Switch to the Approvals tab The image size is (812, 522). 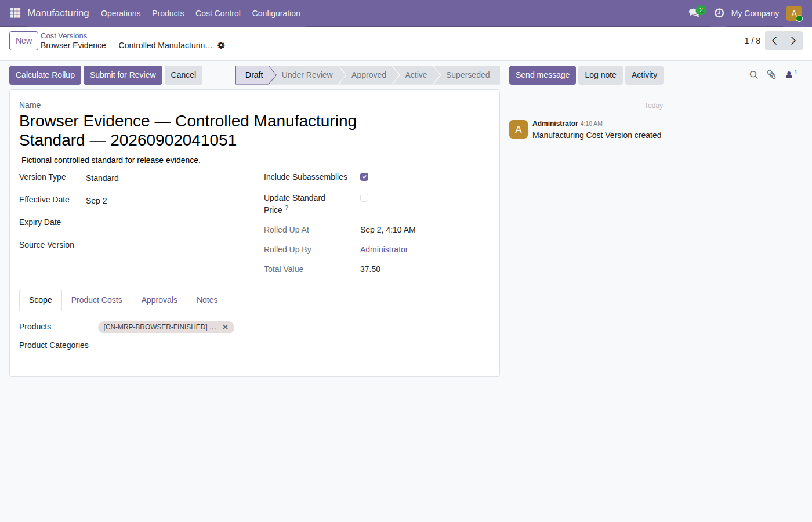click(x=159, y=300)
